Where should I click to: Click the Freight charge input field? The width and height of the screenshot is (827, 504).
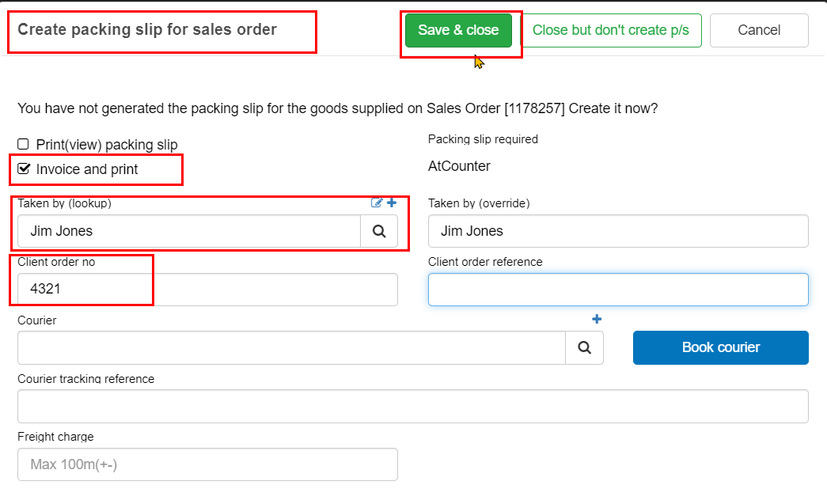coord(207,464)
